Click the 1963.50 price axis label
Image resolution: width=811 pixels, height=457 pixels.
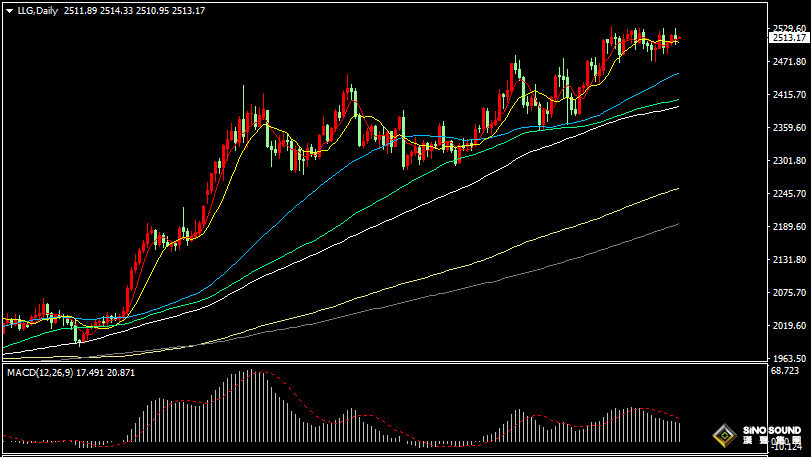(x=788, y=359)
